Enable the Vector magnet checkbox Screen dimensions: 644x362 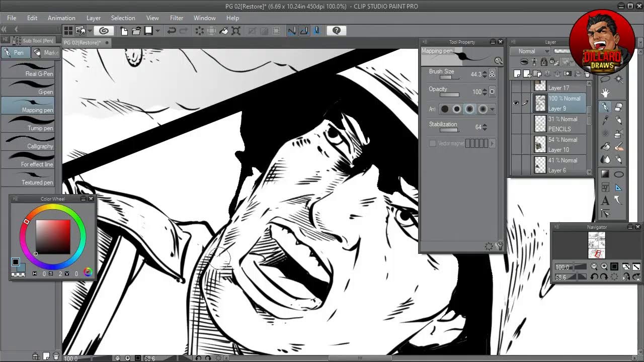pos(433,144)
